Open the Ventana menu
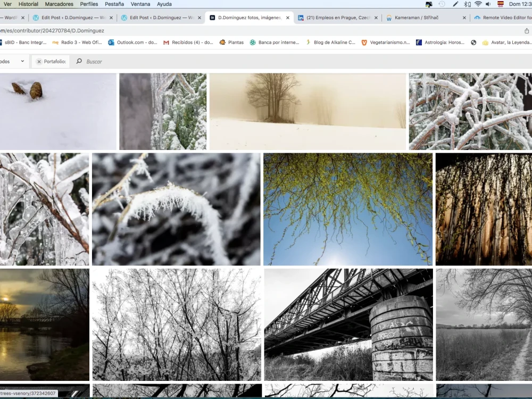The width and height of the screenshot is (532, 399). coord(140,4)
